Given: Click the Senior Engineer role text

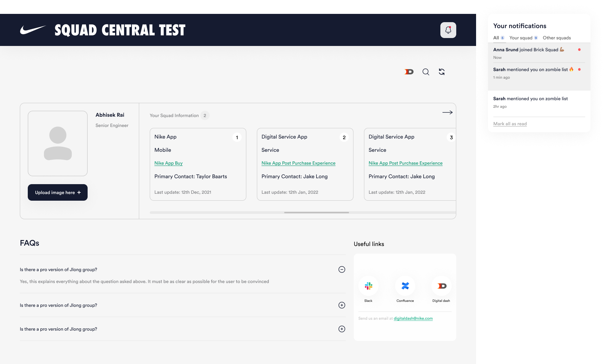Looking at the screenshot, I should tap(112, 125).
